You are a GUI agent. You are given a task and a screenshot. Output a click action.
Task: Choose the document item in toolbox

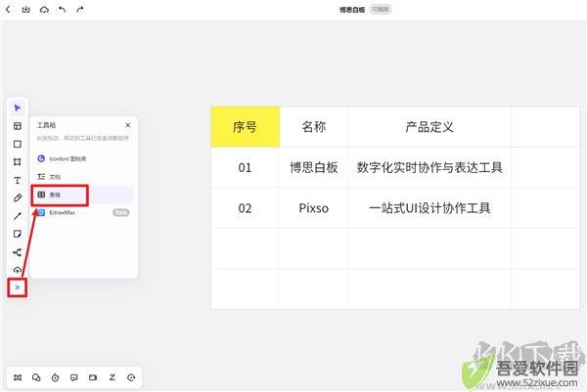pyautogui.click(x=83, y=177)
